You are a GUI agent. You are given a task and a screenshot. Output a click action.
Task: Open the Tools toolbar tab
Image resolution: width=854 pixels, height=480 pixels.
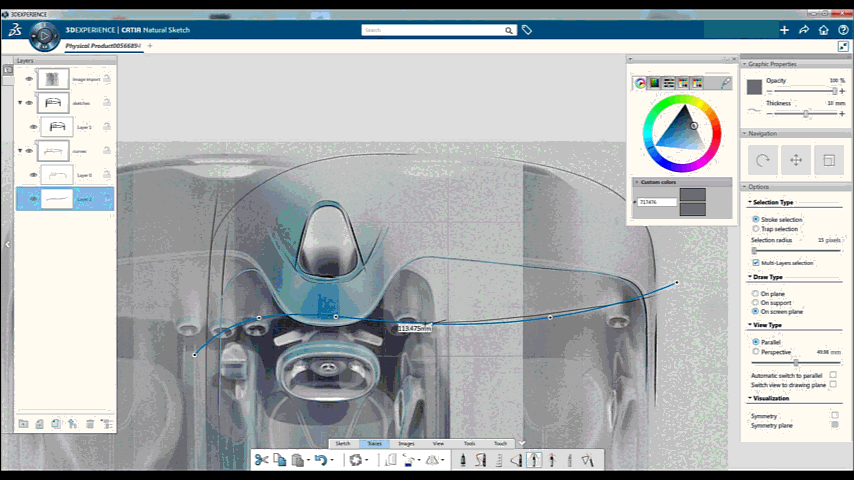(x=469, y=443)
